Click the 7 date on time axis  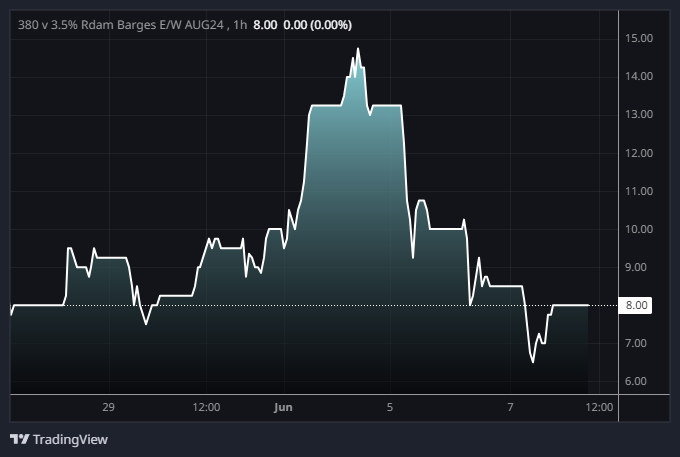[510, 407]
